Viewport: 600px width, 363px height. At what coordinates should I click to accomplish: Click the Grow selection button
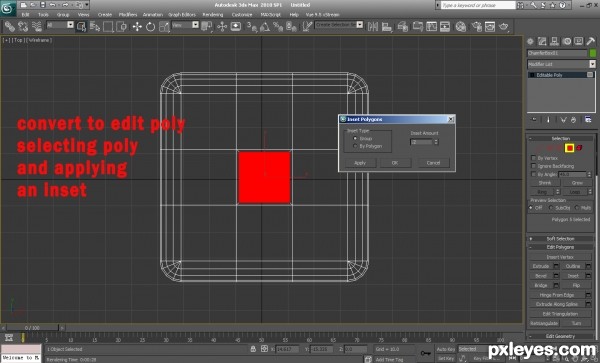pos(577,183)
